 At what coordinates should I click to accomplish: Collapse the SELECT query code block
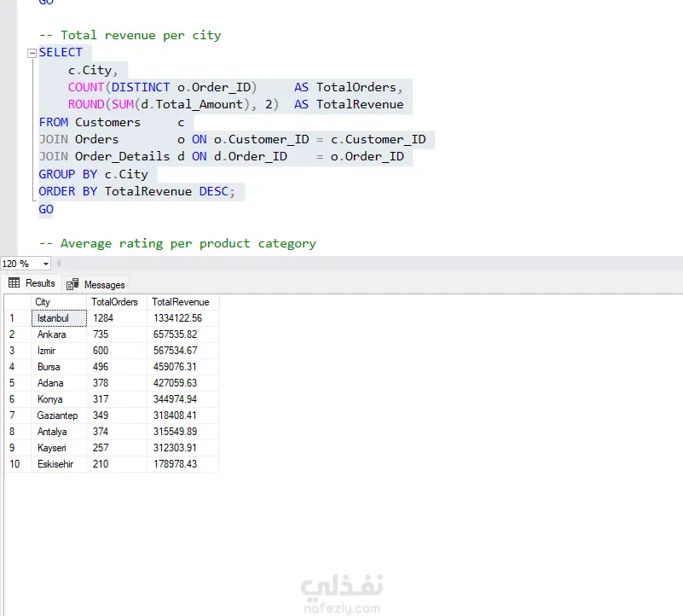coord(32,53)
